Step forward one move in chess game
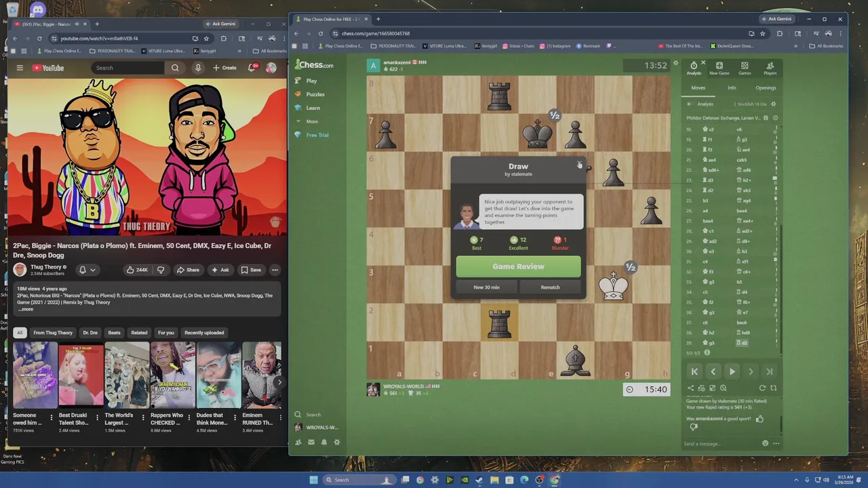The image size is (868, 488). point(751,371)
